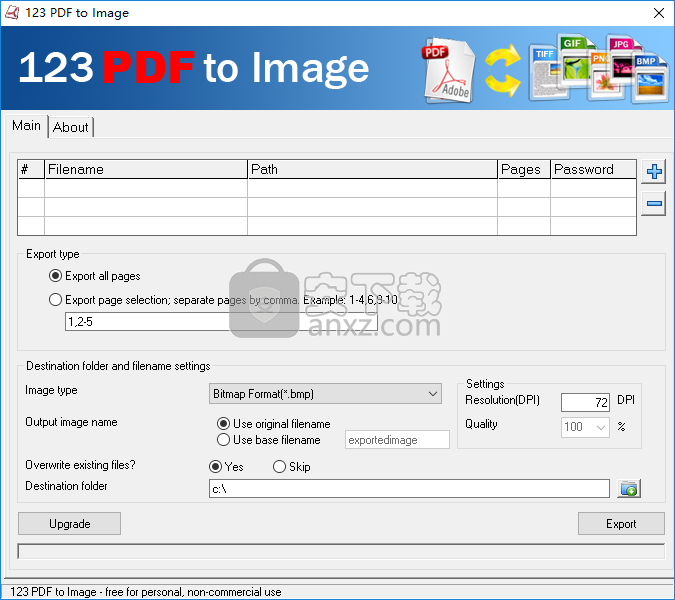Open the Image type dropdown
Image resolution: width=675 pixels, height=600 pixels.
tap(325, 394)
